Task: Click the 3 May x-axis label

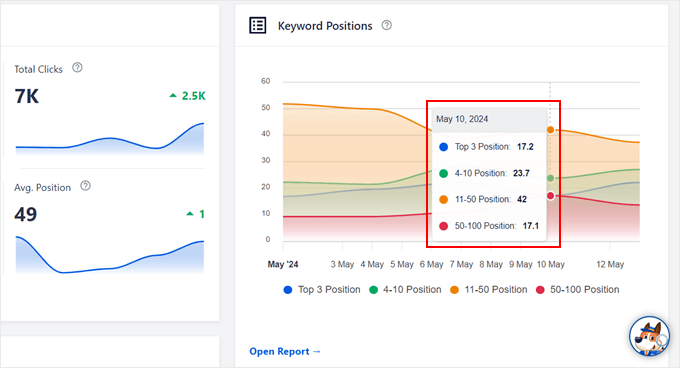Action: tap(342, 264)
